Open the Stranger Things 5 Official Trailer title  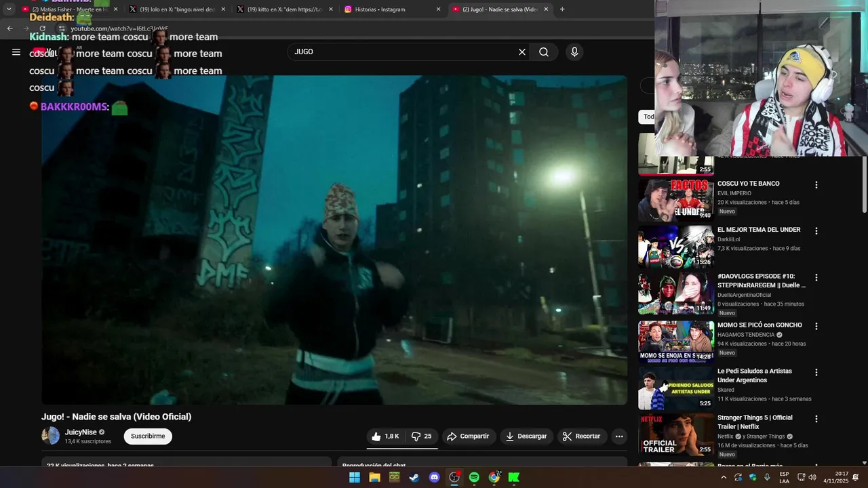[x=755, y=422]
